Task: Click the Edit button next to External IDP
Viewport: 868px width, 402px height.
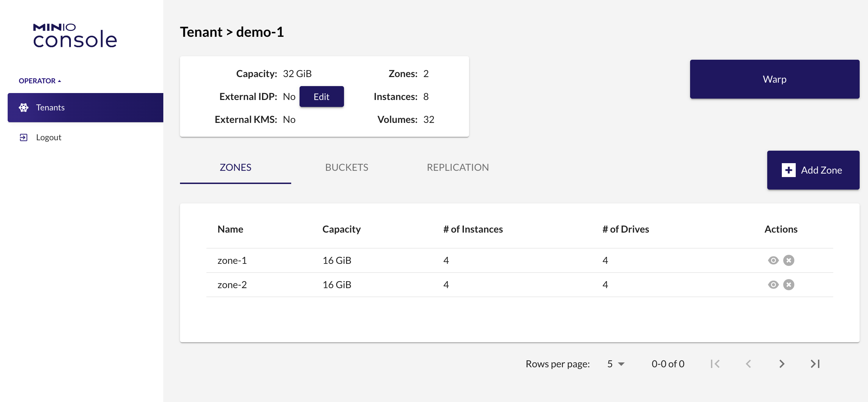Action: click(x=321, y=97)
